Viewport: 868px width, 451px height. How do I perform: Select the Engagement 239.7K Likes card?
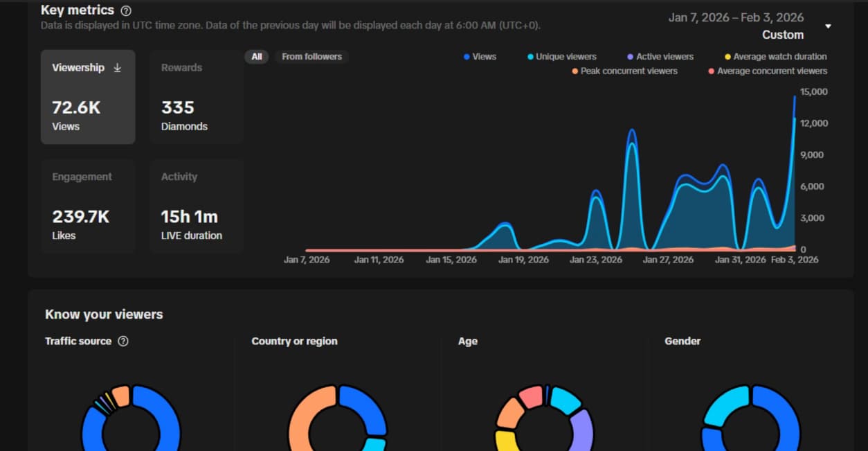point(88,206)
